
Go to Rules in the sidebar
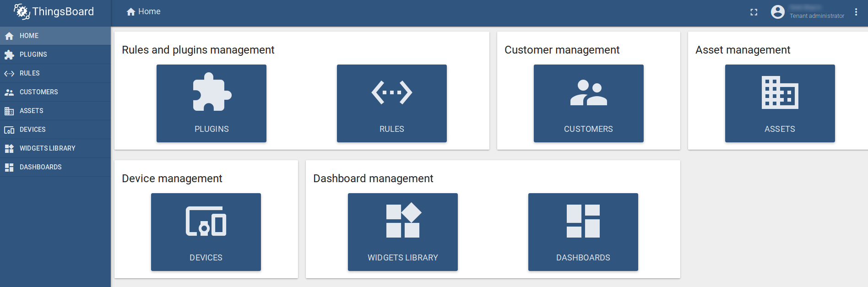(29, 73)
